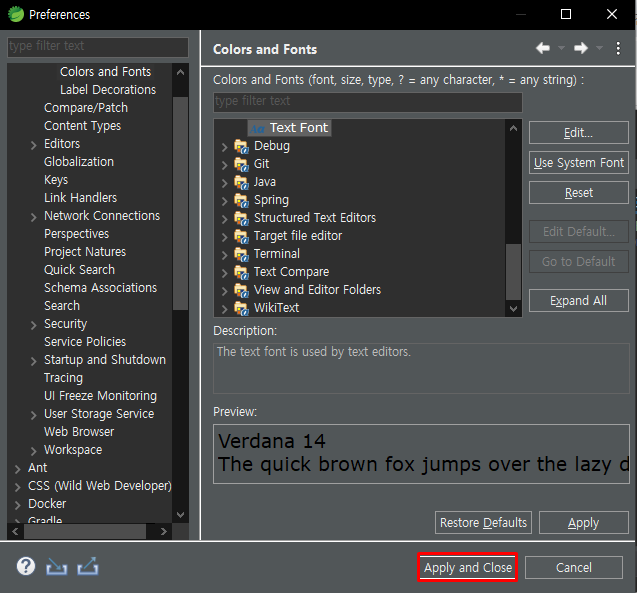Click preference tree horizontal scroll-right arrow
This screenshot has height=593, width=637.
(x=163, y=531)
